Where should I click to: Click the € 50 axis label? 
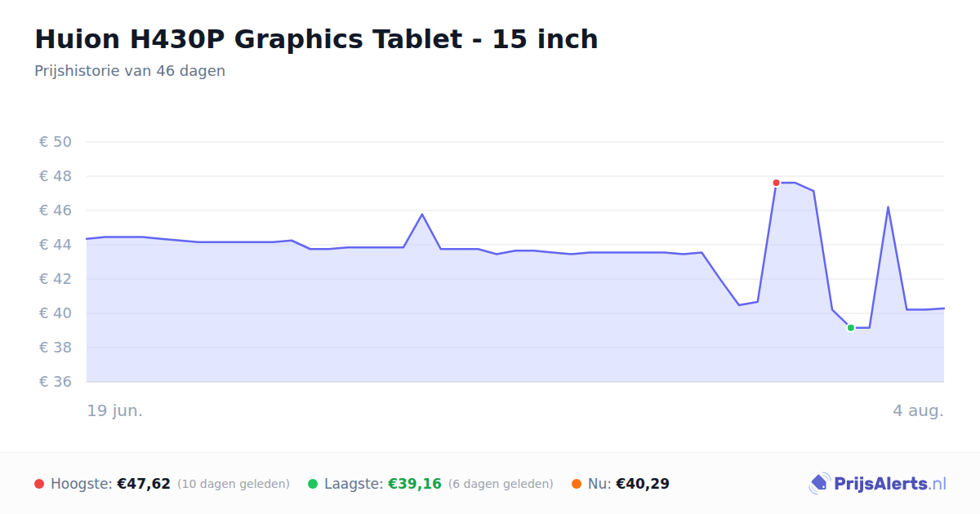pyautogui.click(x=56, y=142)
